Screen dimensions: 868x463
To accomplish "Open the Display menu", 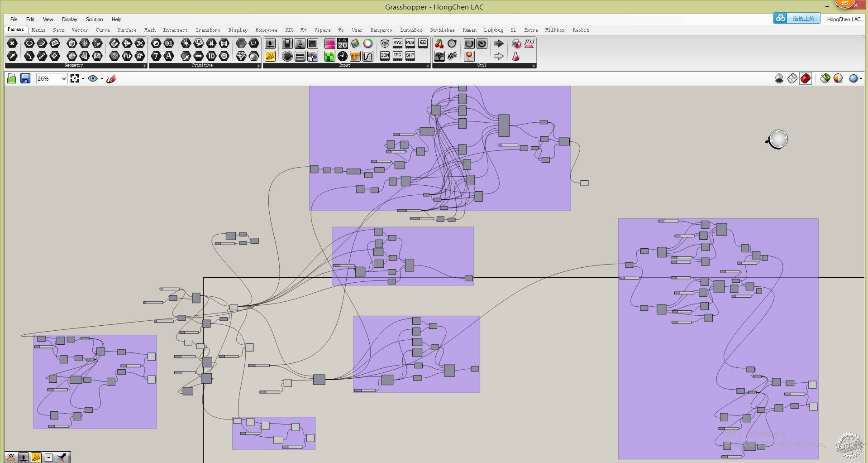I will click(70, 19).
